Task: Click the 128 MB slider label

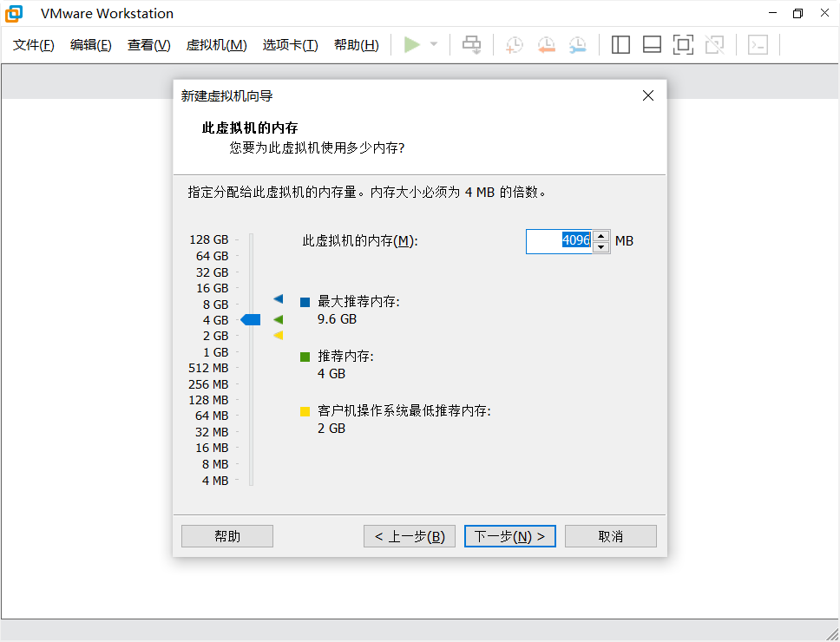Action: point(208,400)
